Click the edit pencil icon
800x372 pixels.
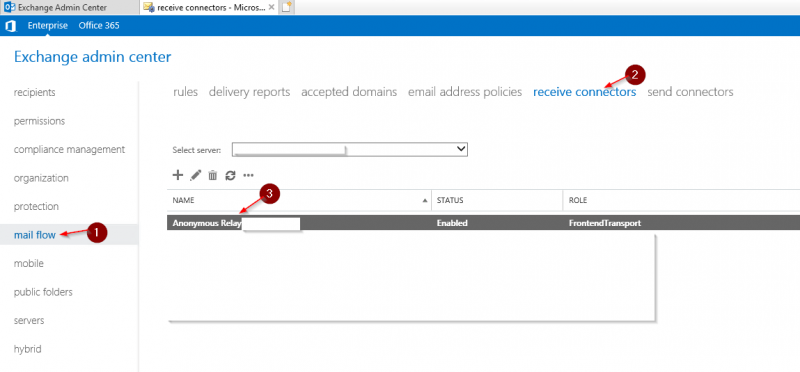pyautogui.click(x=195, y=175)
